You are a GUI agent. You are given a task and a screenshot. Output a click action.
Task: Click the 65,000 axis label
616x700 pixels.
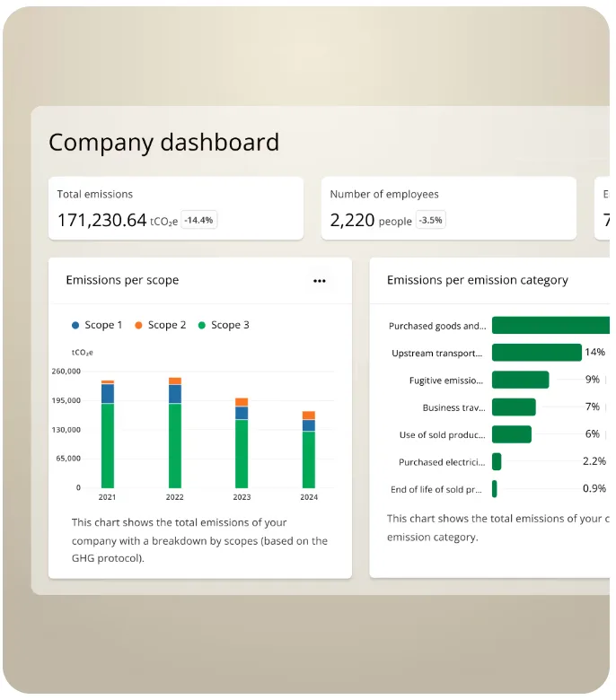click(x=68, y=459)
